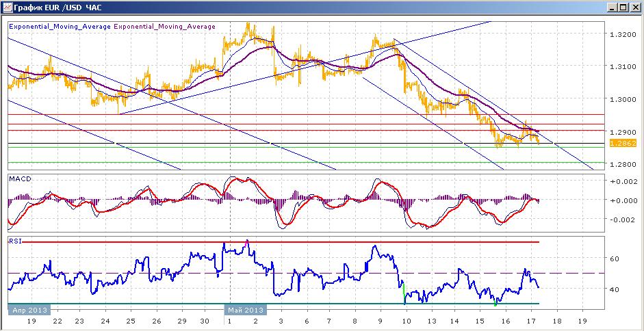Click the orange 1.2862 current price tag
Viewport: 644px width, 331px height.
623,144
